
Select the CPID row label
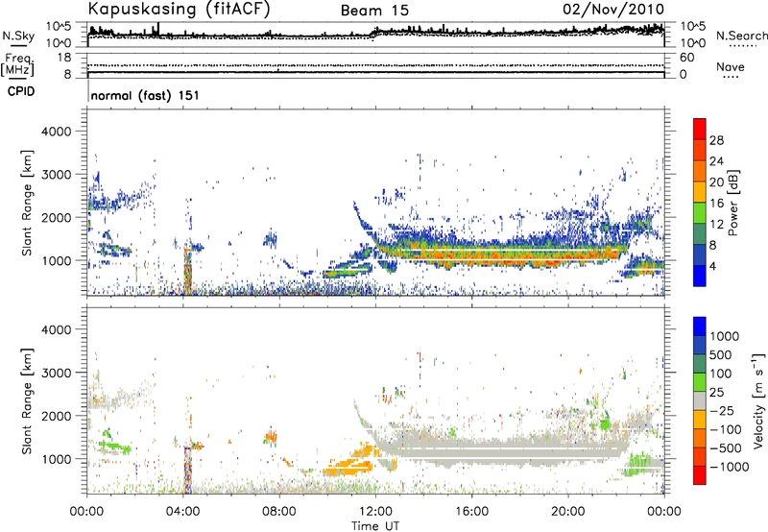click(21, 91)
